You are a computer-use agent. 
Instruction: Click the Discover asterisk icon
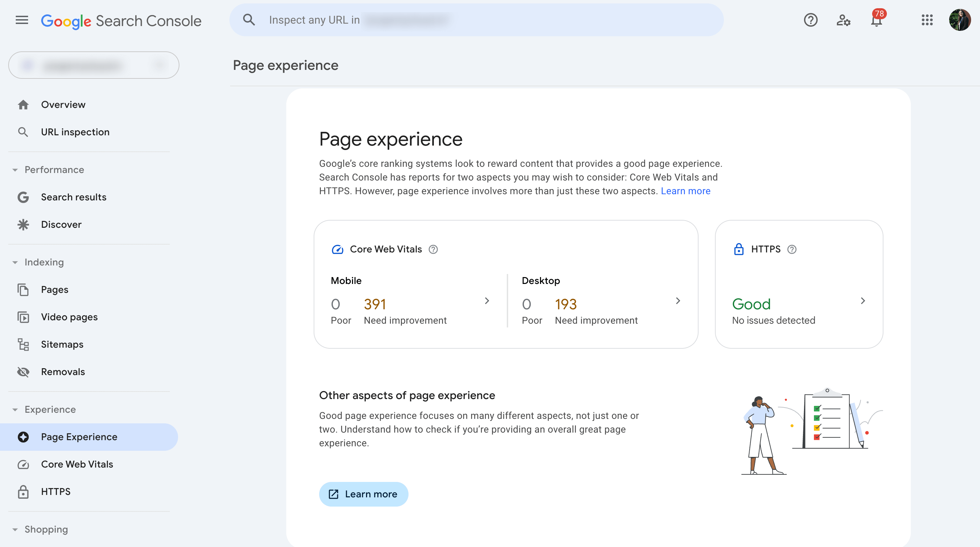(23, 225)
